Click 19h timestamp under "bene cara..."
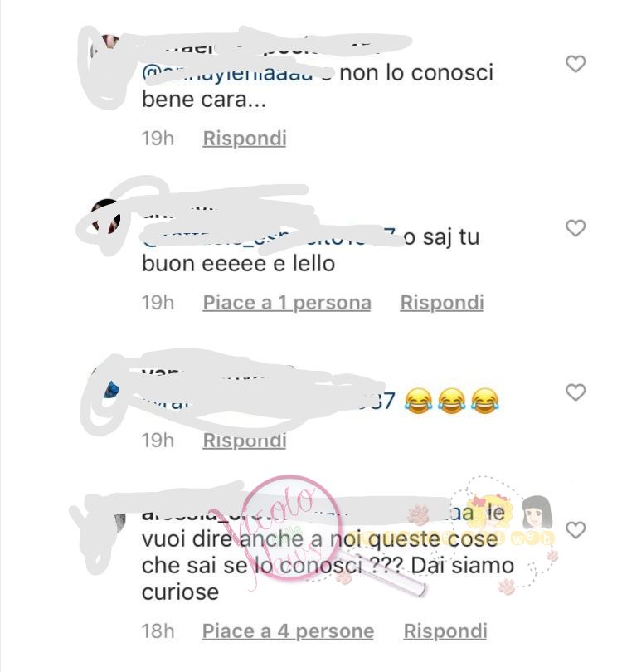 tap(158, 139)
